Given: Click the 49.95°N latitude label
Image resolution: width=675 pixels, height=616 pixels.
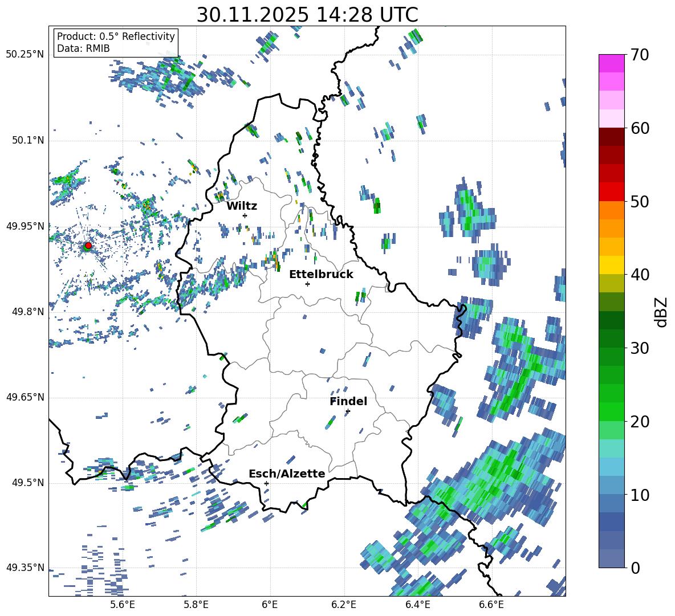Looking at the screenshot, I should [x=25, y=226].
